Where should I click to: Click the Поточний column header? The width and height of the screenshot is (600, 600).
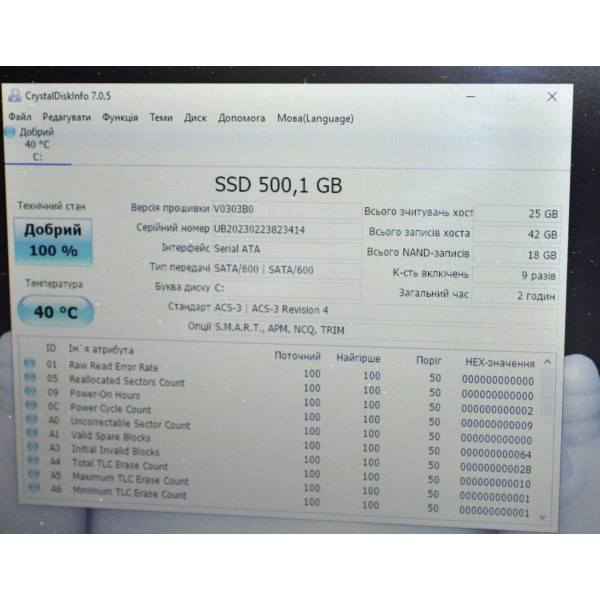(297, 356)
